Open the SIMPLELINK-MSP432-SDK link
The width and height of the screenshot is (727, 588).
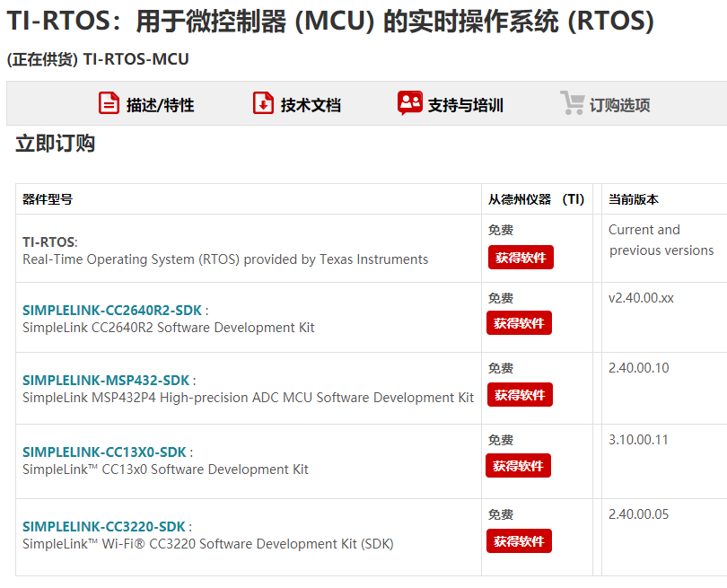[106, 381]
